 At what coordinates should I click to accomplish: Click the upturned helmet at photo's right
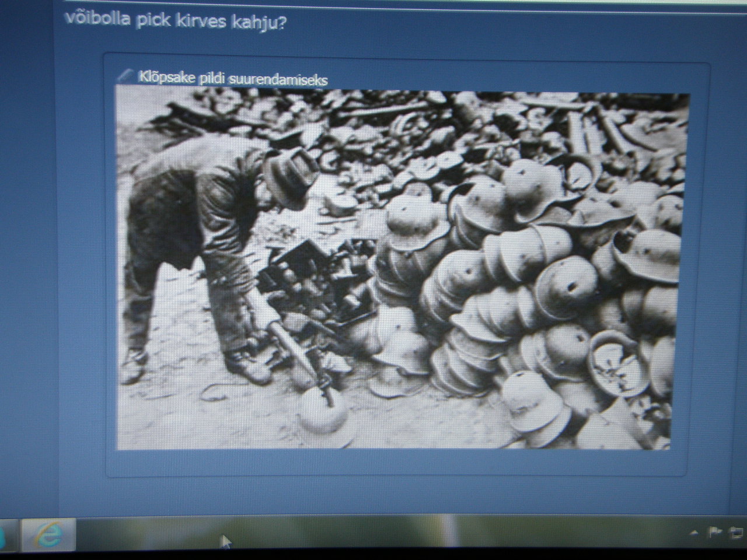[613, 355]
